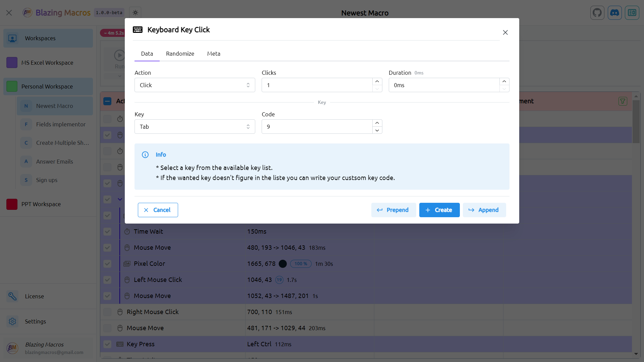The height and width of the screenshot is (362, 644).
Task: Open the License page
Action: tap(48, 296)
